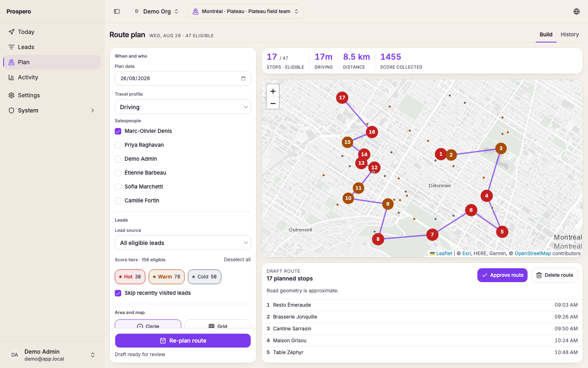This screenshot has height=368, width=588.
Task: Zoom out on the map
Action: (273, 103)
